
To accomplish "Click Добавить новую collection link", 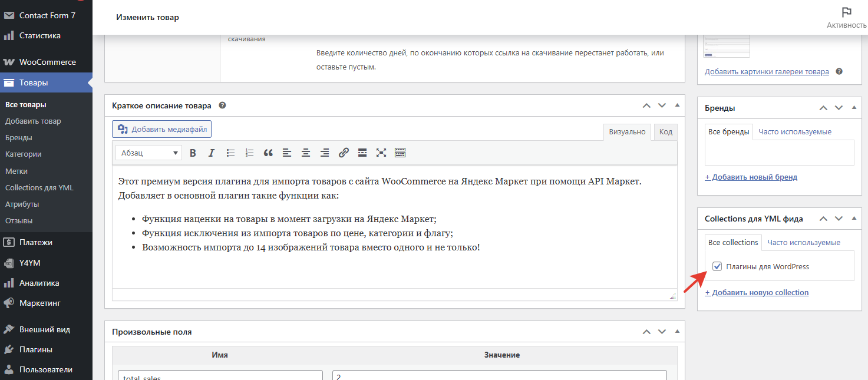I will click(x=757, y=292).
